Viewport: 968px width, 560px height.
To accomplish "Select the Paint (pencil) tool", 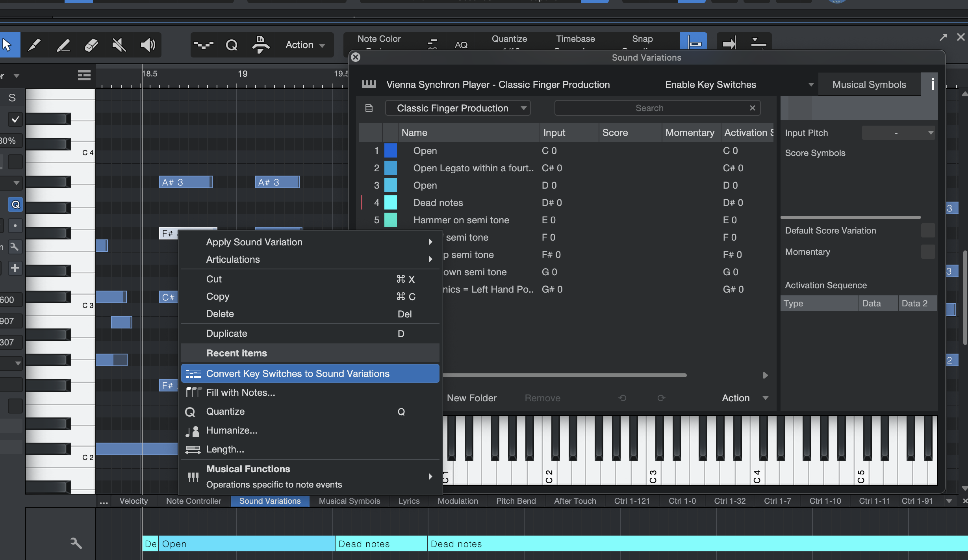I will coord(35,45).
